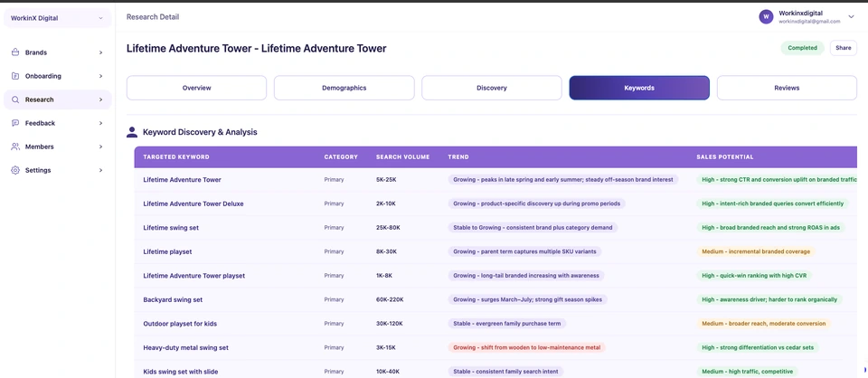Click the Members people icon

pos(15,146)
